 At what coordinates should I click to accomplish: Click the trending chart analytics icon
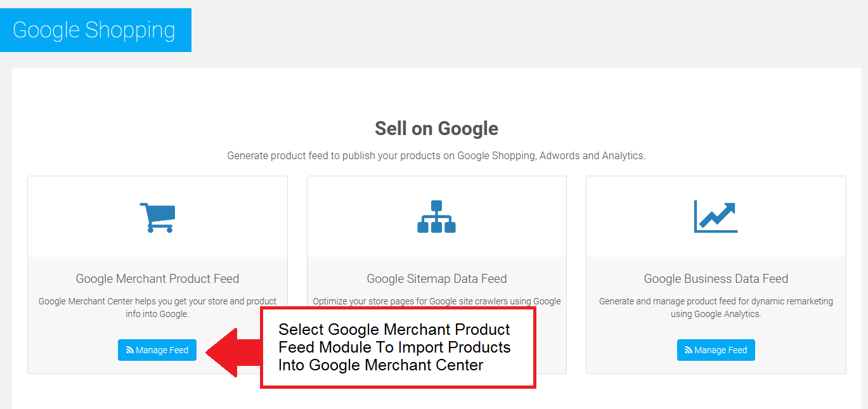tap(716, 217)
